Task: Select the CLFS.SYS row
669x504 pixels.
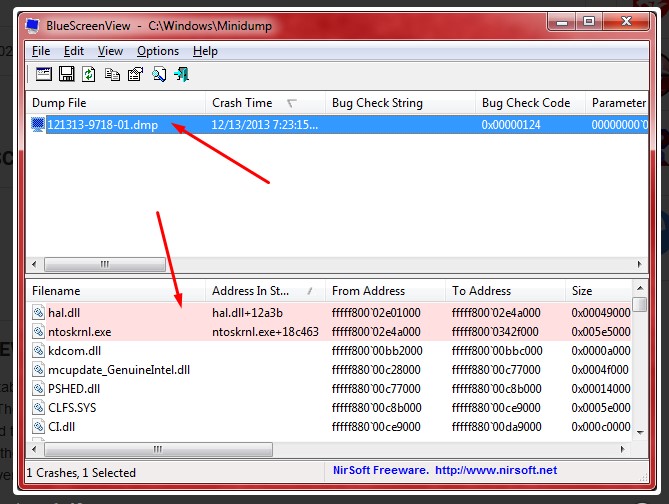Action: (x=329, y=408)
